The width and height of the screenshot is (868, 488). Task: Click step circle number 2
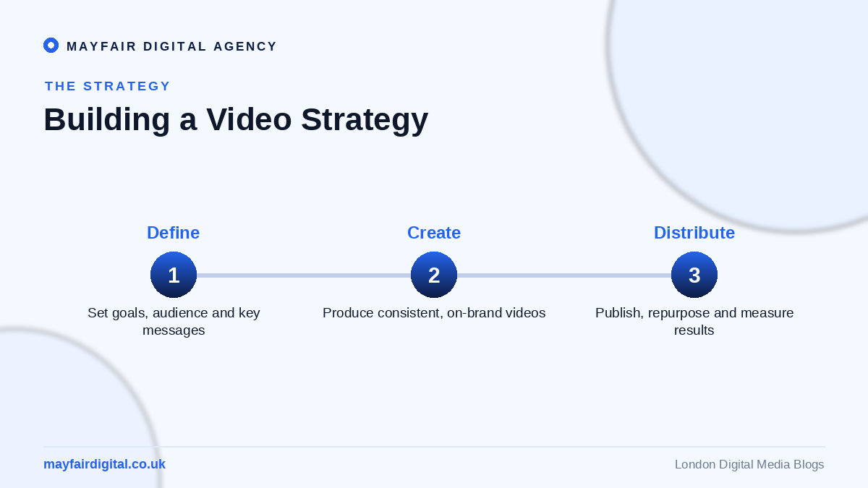coord(434,275)
